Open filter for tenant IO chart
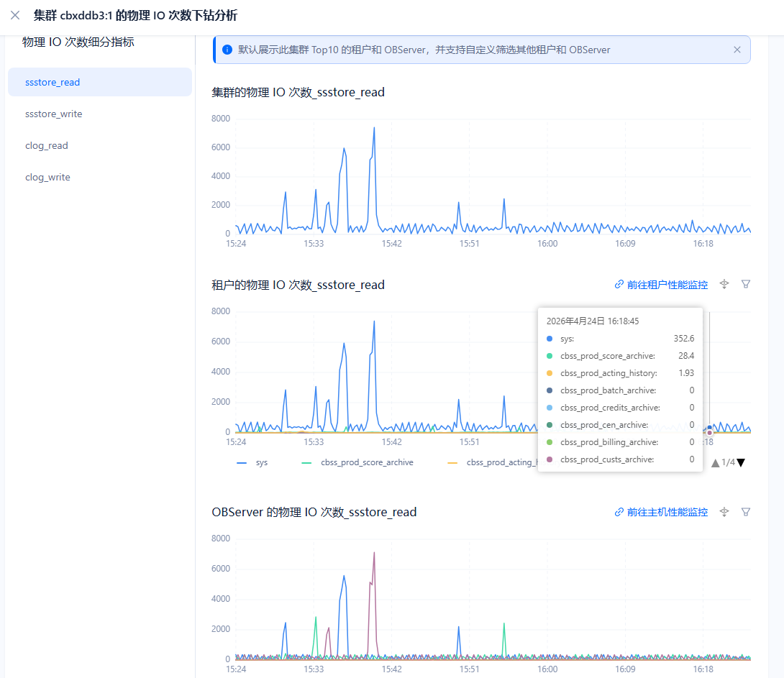Screen dimensions: 784x678 click(x=746, y=284)
